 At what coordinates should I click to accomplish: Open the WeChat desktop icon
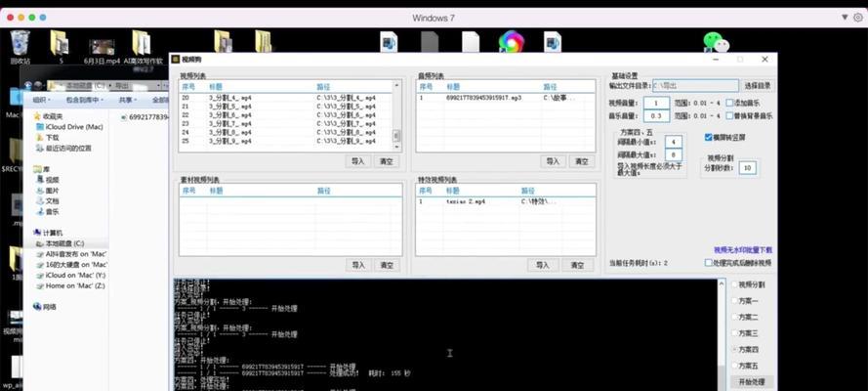click(716, 42)
